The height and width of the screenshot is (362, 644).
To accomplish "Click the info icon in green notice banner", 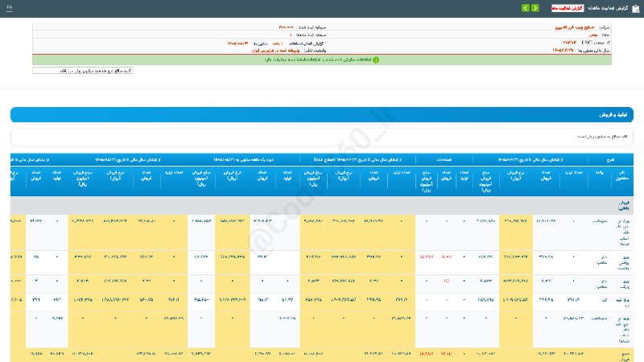I will [375, 60].
